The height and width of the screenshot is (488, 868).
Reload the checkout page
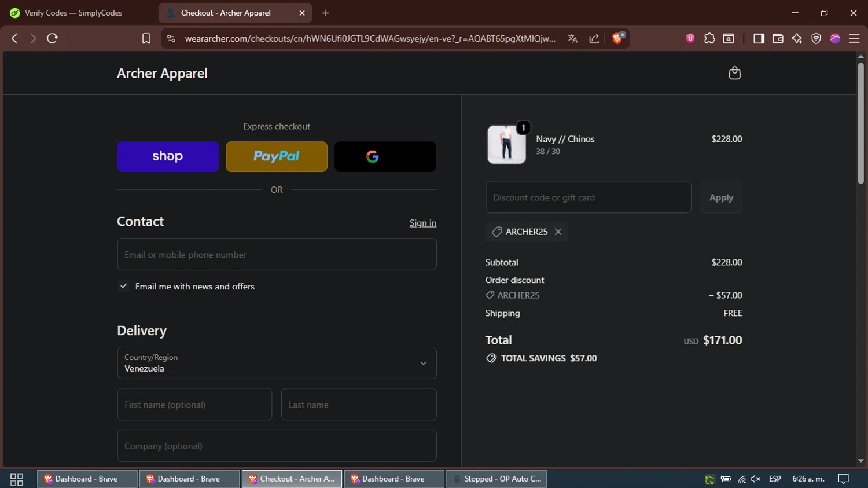(x=52, y=38)
